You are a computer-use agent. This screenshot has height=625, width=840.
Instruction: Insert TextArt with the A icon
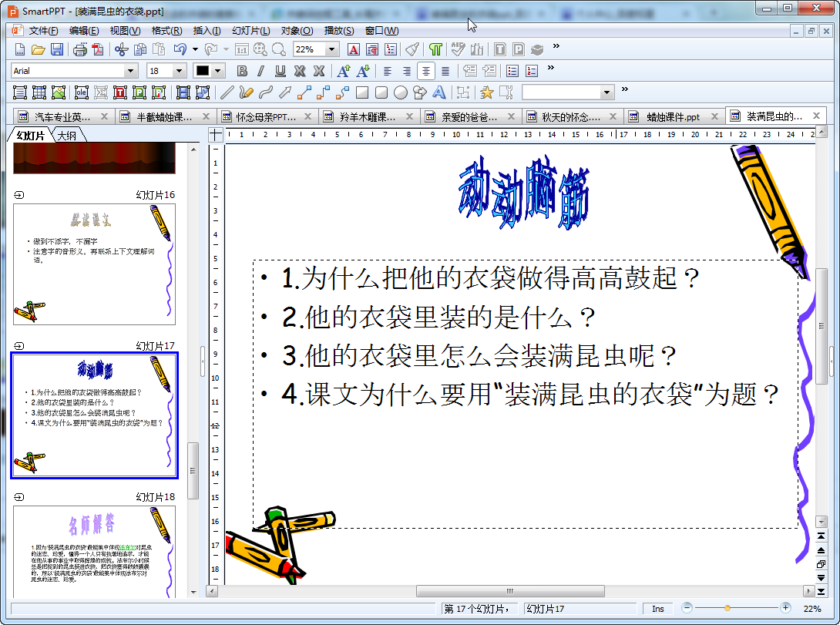[x=439, y=92]
